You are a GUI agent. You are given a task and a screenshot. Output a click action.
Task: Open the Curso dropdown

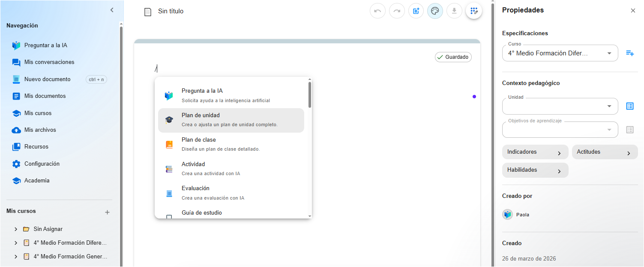coord(560,53)
